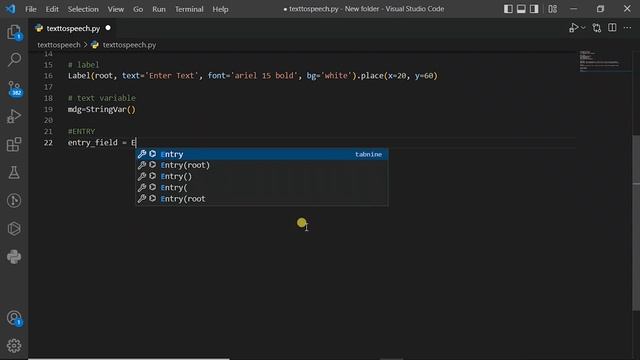
Task: Open the Python extension view in sidebar
Action: click(14, 257)
